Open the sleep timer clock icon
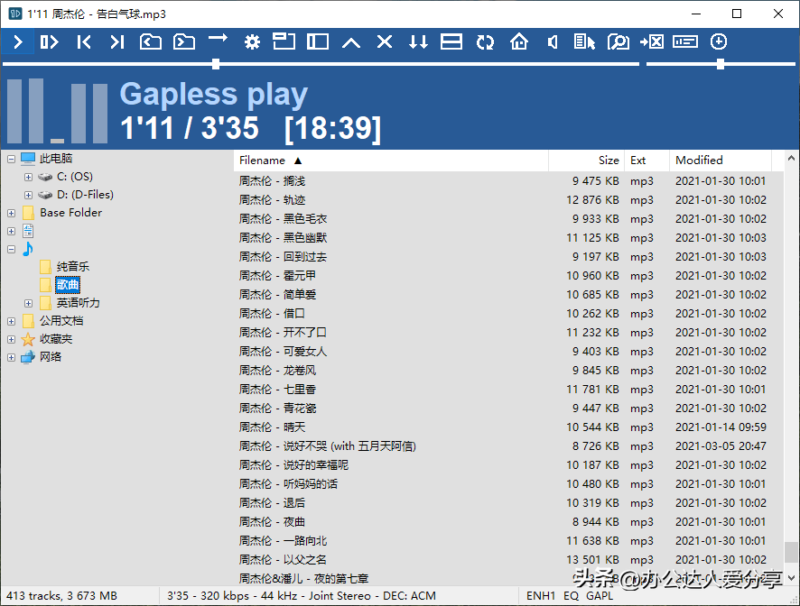This screenshot has width=800, height=606. coord(718,42)
